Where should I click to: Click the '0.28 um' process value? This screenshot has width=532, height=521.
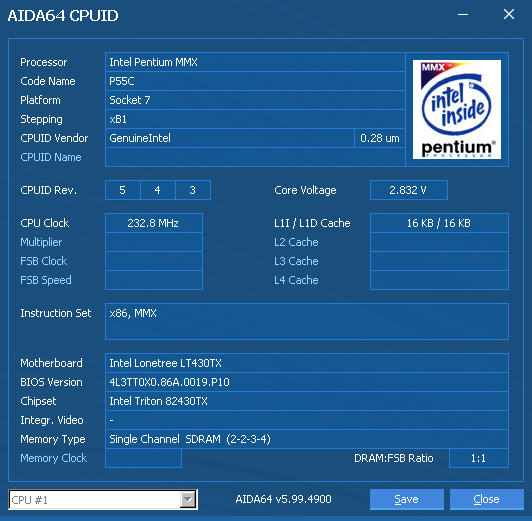[380, 138]
